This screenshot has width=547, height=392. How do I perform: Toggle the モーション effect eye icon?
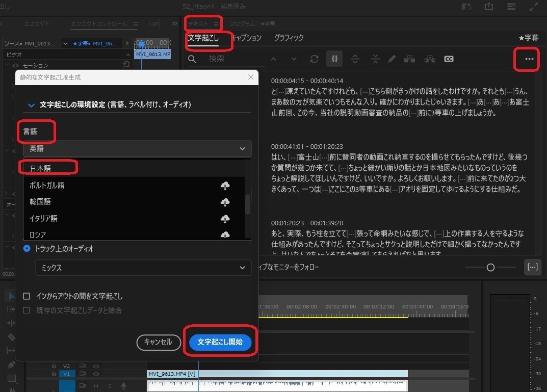pos(15,65)
